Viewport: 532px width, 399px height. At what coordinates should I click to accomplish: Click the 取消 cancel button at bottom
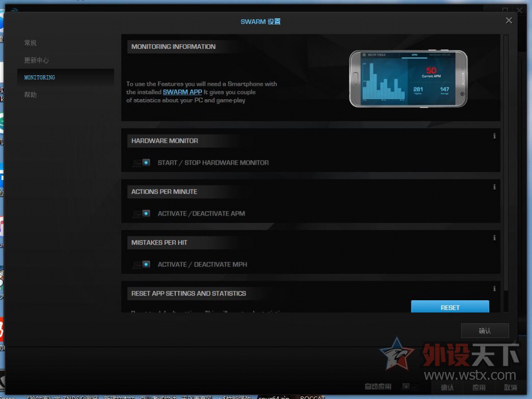(x=510, y=388)
